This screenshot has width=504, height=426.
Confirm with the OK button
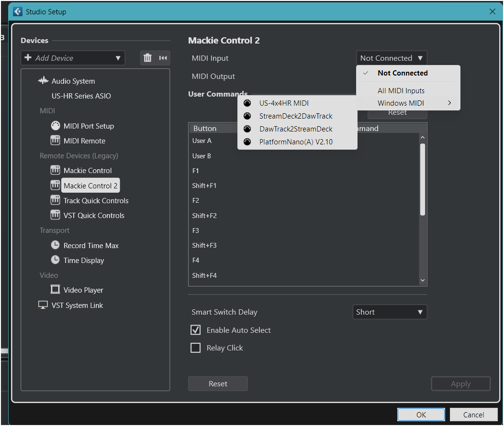421,415
